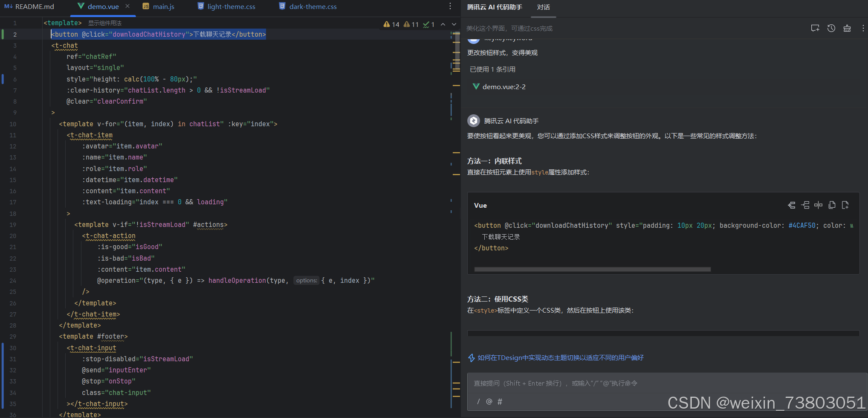Open AI panel vertical dots menu

tap(863, 28)
